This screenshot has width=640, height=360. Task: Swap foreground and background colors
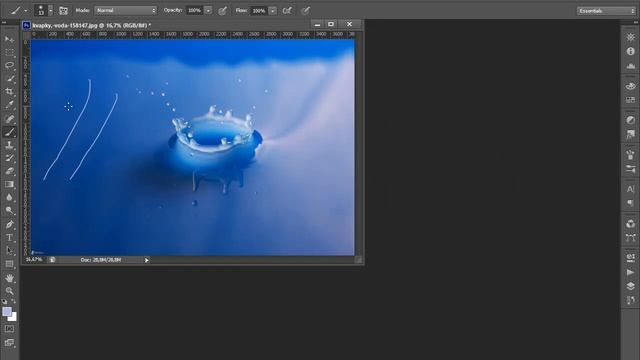13,302
